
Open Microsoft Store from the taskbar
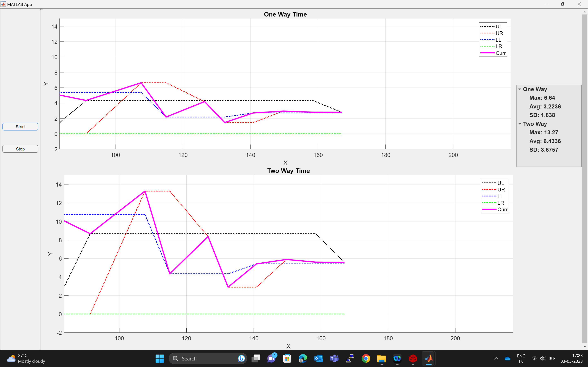287,358
